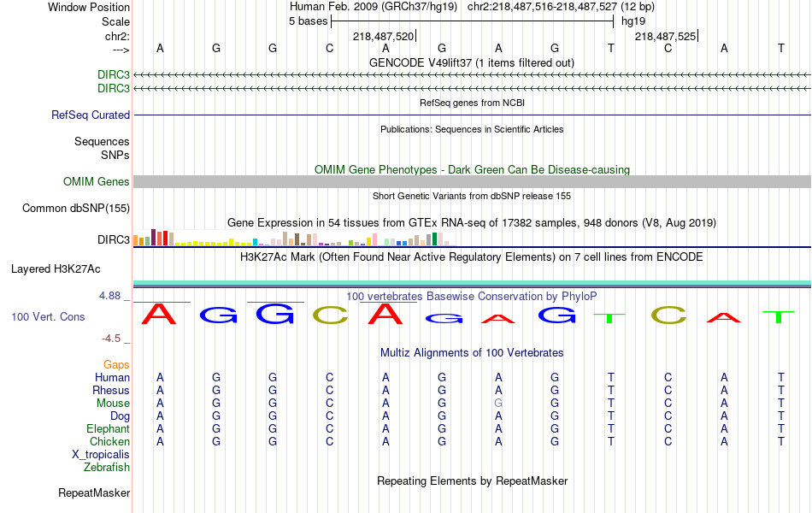Click the Window Position label

pos(89,7)
